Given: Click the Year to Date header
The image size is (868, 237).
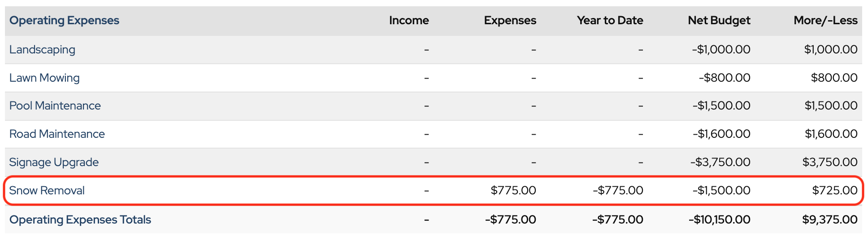Looking at the screenshot, I should (610, 20).
